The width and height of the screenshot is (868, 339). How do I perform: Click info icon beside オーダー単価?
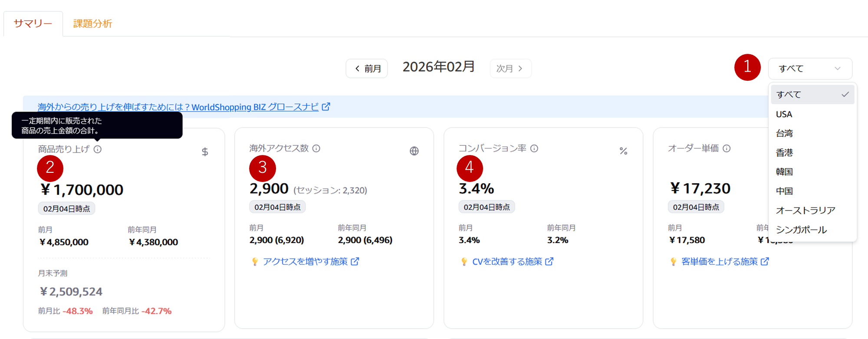click(x=727, y=148)
